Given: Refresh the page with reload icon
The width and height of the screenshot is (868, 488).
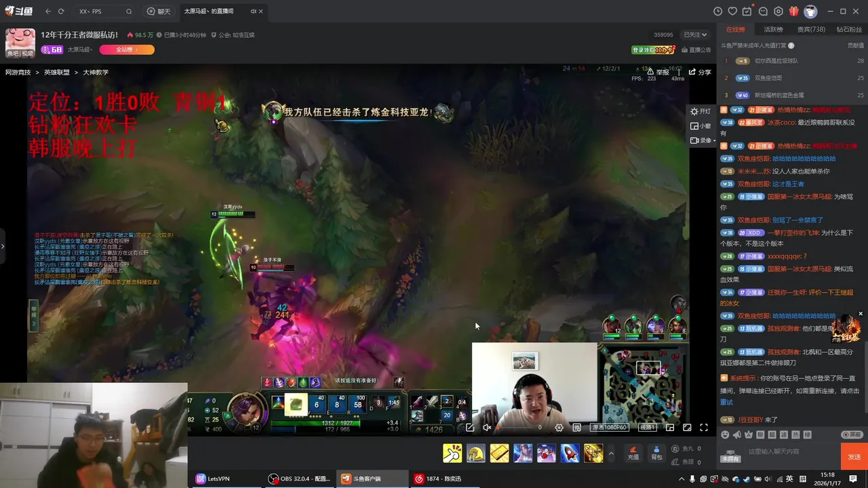Looking at the screenshot, I should 61,12.
